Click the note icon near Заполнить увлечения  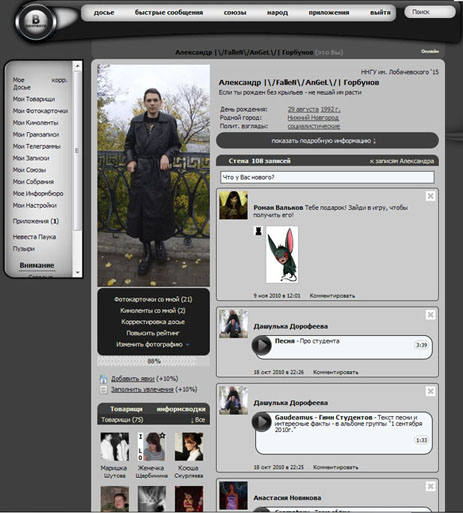[x=104, y=389]
